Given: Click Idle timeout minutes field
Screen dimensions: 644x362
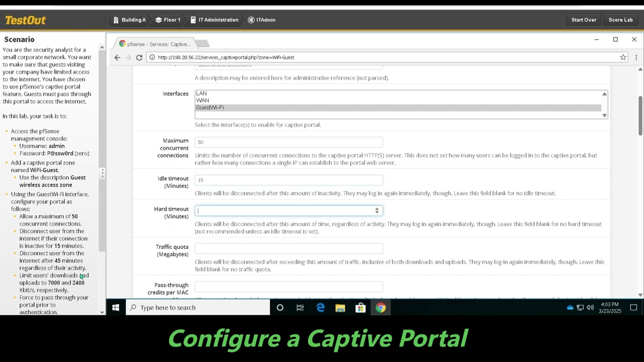Looking at the screenshot, I should coord(289,180).
